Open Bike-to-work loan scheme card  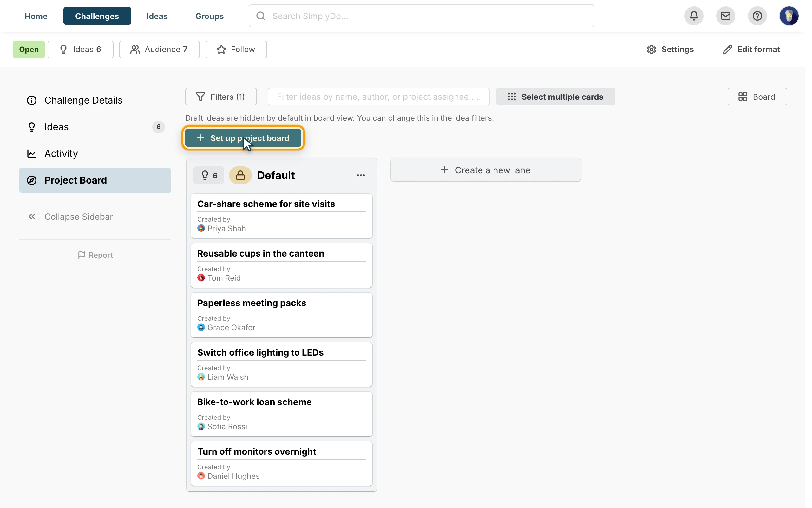282,414
